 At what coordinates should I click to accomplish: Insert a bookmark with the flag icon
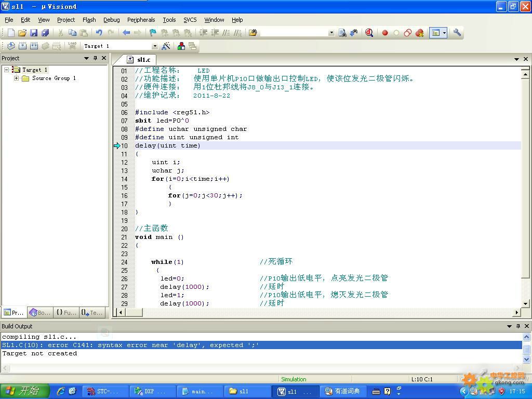(x=153, y=33)
